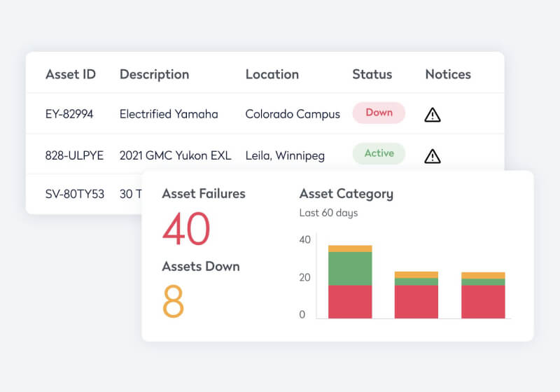Click the red segment of the last chart bar
This screenshot has width=560, height=392.
click(483, 302)
